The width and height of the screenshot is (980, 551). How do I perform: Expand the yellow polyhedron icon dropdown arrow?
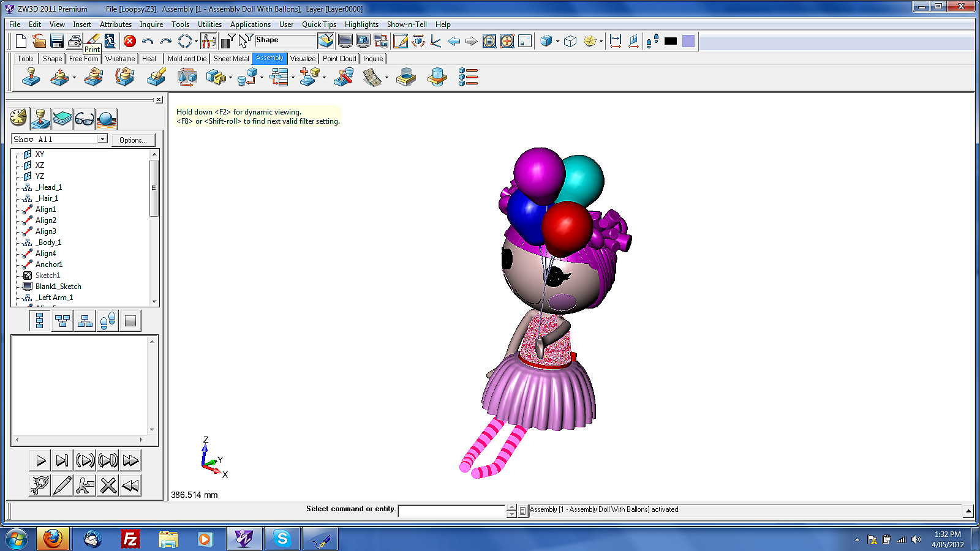(x=601, y=41)
